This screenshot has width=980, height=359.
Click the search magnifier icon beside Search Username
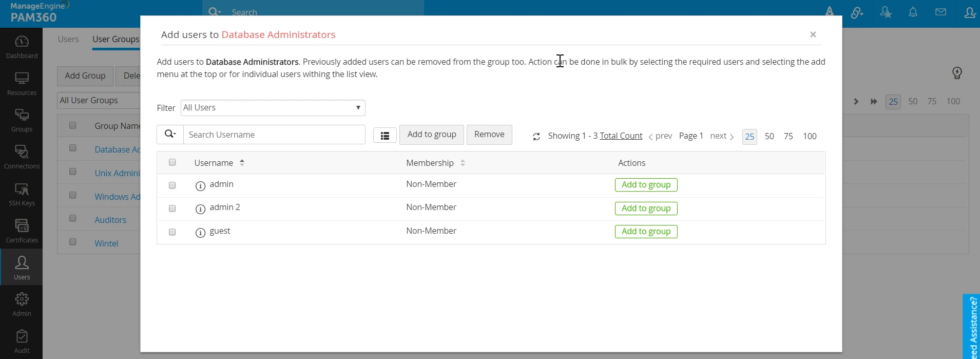(170, 135)
